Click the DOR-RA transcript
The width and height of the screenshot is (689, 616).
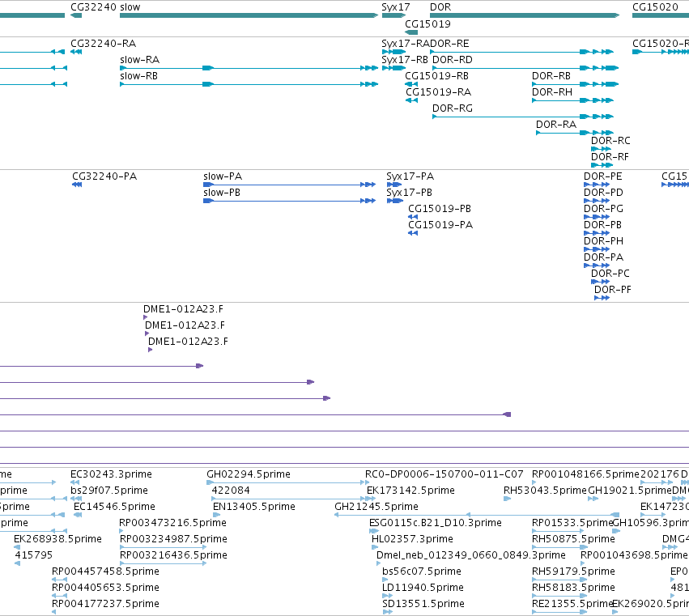[x=575, y=133]
